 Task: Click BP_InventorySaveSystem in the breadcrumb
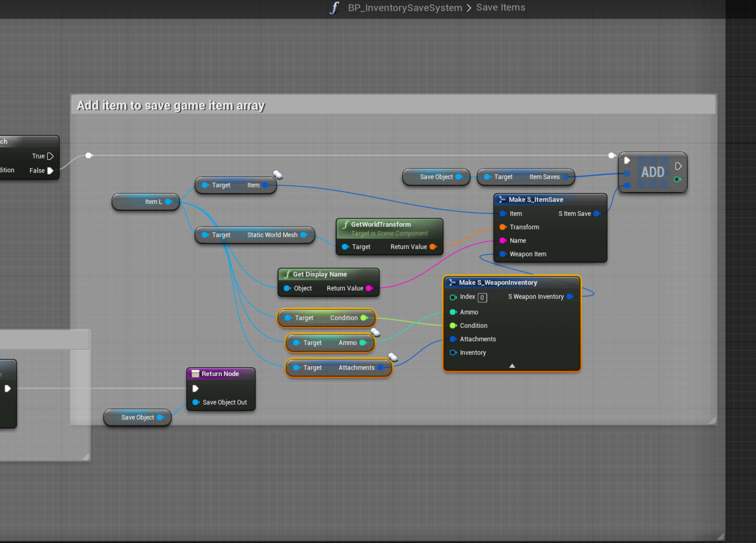(405, 8)
